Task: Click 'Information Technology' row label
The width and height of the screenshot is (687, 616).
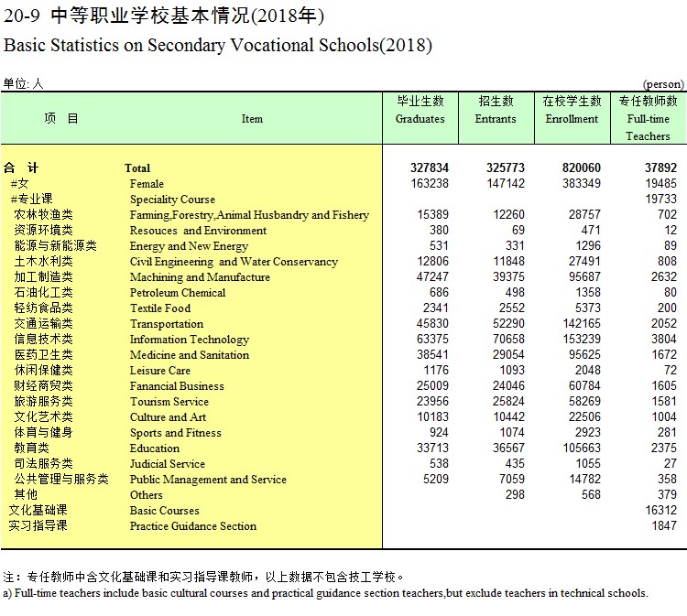Action: pos(190,340)
